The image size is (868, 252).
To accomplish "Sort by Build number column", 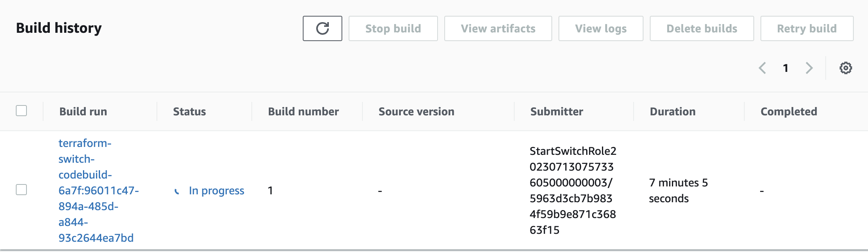I will 303,111.
